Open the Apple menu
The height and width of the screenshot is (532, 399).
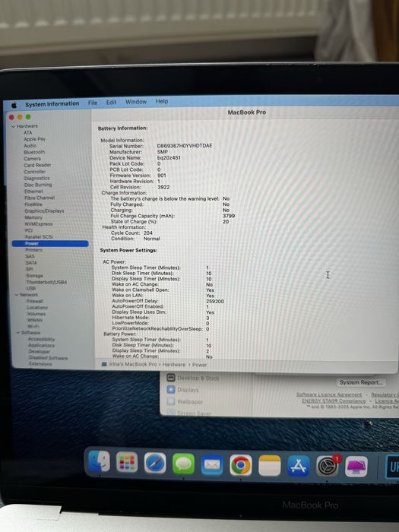(14, 105)
